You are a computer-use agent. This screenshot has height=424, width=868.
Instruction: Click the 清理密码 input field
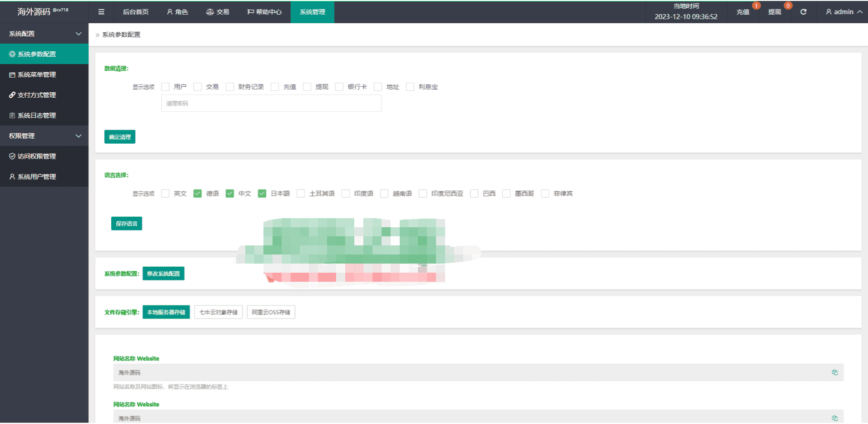coord(271,103)
